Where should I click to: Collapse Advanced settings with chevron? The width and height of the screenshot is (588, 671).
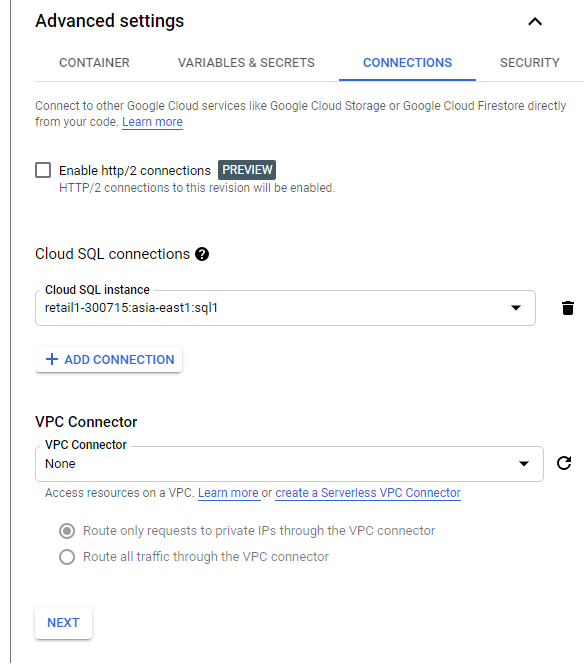coord(535,21)
